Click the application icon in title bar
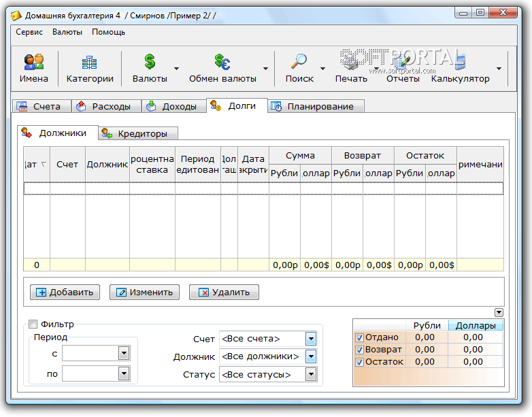Screen dimensions: 532x417 [16, 16]
